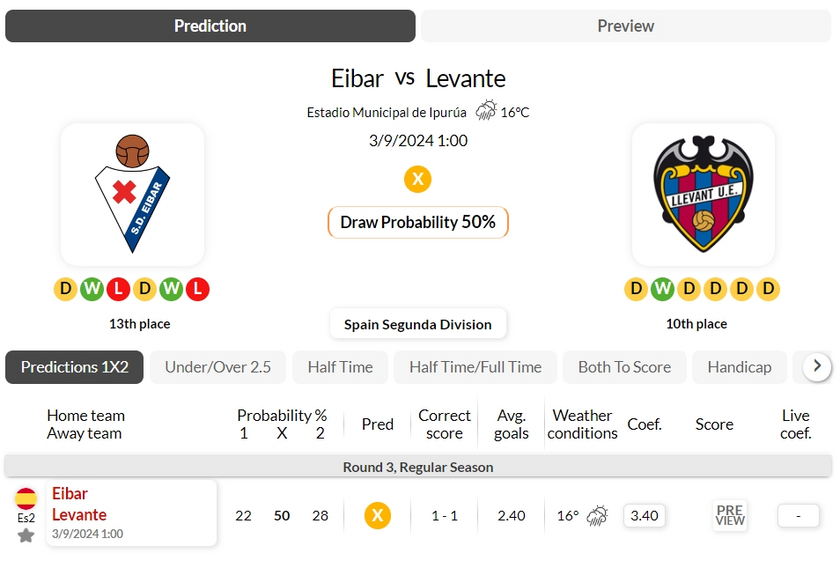
Task: Open the Eibar Levante match link
Action: pyautogui.click(x=79, y=505)
